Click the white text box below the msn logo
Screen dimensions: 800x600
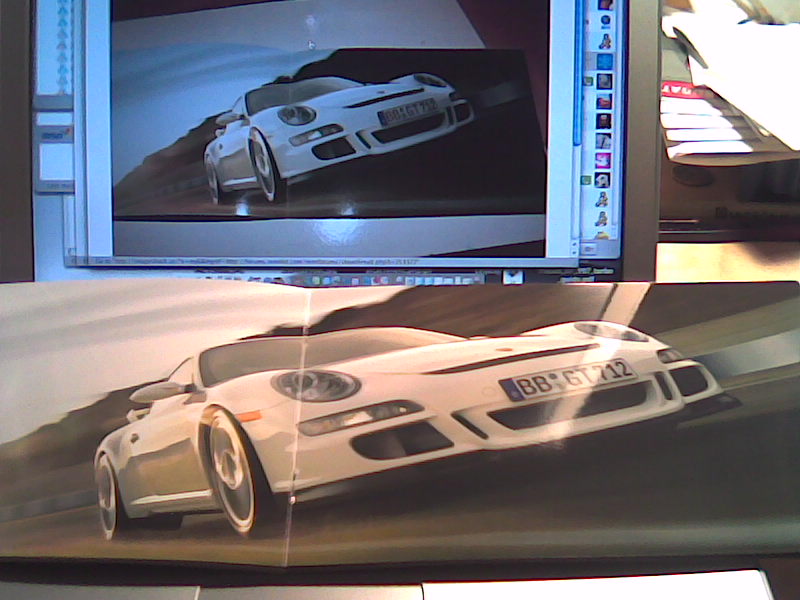55,161
